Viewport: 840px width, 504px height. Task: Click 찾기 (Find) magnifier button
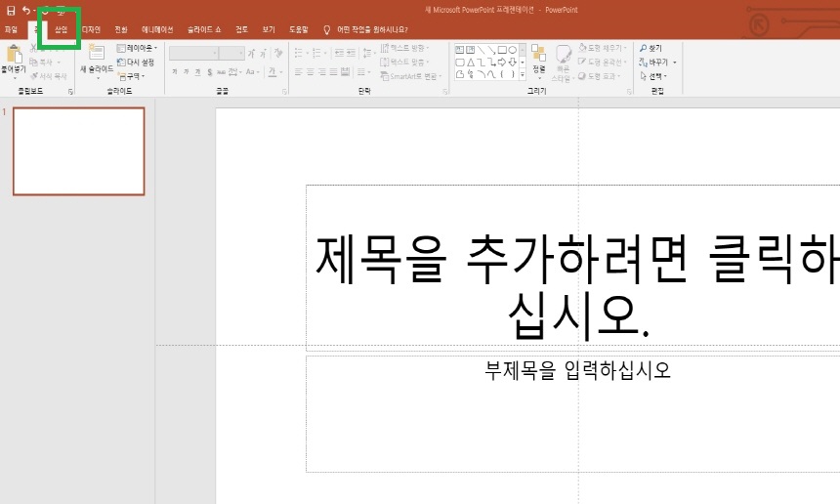coord(651,48)
